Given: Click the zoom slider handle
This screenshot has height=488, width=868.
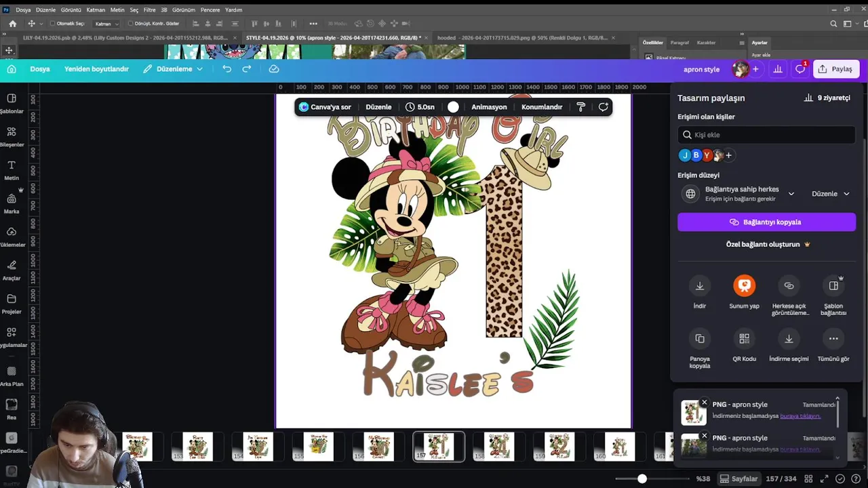Looking at the screenshot, I should (x=642, y=479).
